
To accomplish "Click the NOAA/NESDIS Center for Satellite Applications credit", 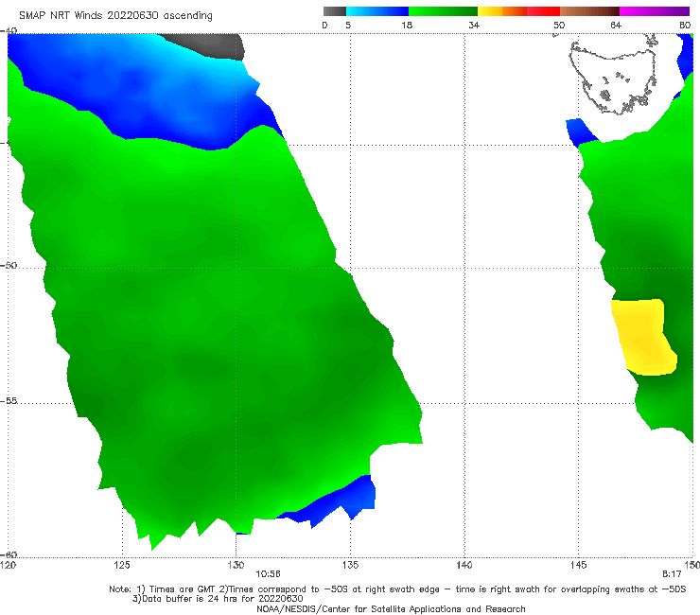I will [391, 608].
